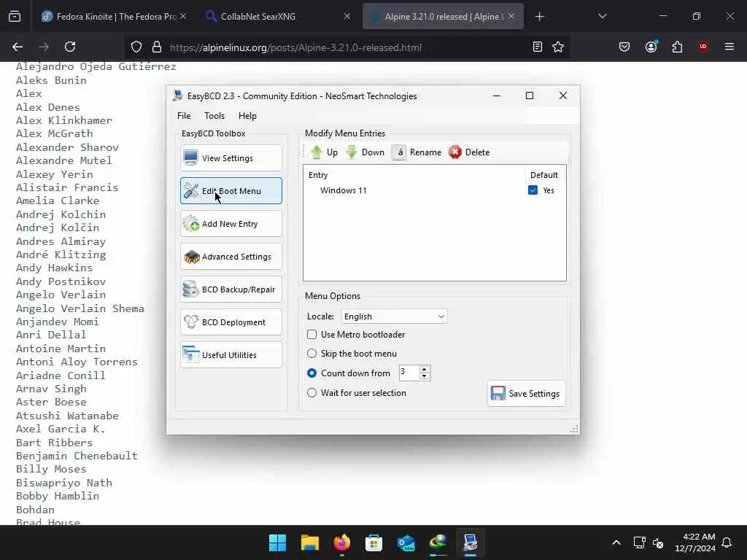Decrease countdown value with down spinner
Screen dimensions: 747x560
pyautogui.click(x=424, y=376)
